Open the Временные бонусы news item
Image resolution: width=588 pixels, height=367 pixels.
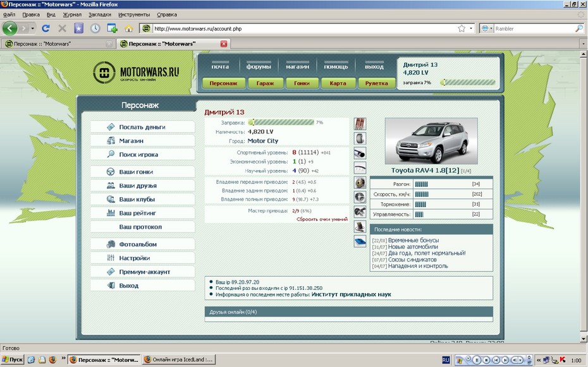[x=413, y=240]
